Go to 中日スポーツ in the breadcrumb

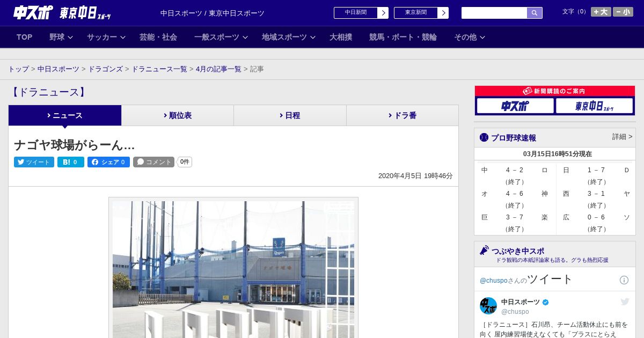coord(58,69)
